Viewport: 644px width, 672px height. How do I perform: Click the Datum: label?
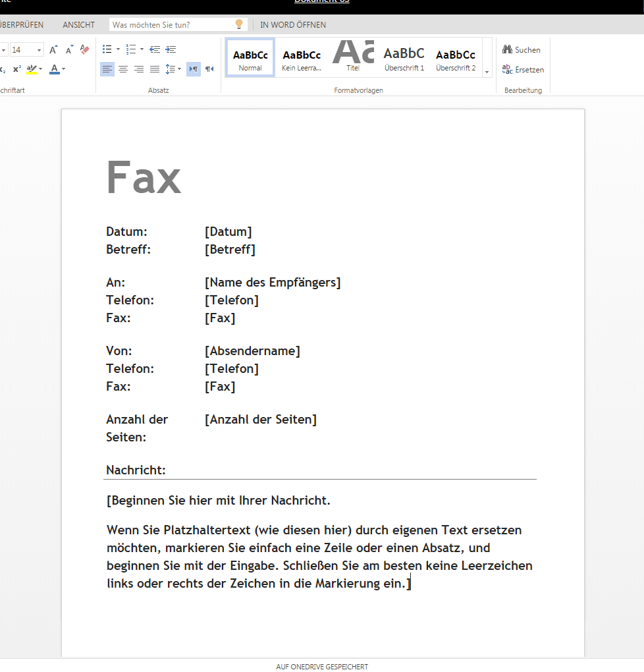127,231
